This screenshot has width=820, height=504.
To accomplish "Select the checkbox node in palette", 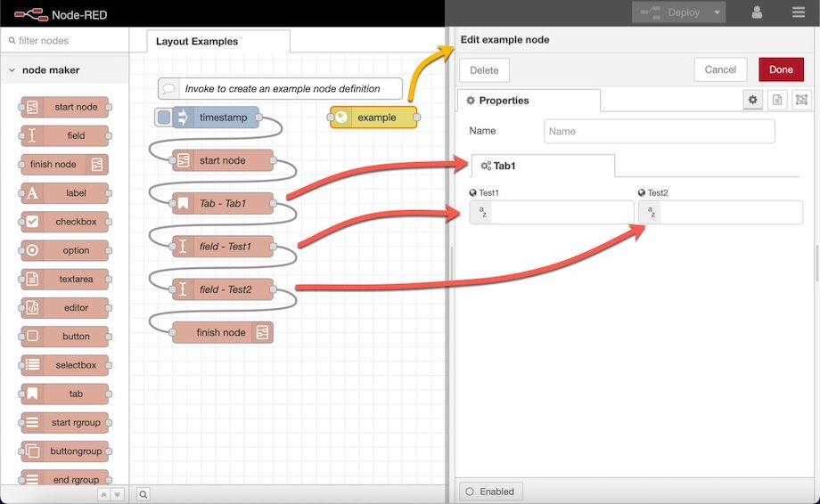I will point(65,222).
